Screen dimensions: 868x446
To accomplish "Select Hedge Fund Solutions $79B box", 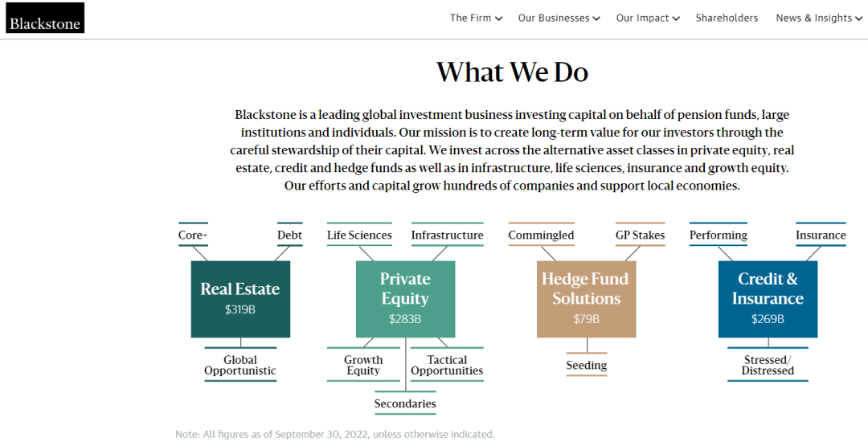I will 586,298.
